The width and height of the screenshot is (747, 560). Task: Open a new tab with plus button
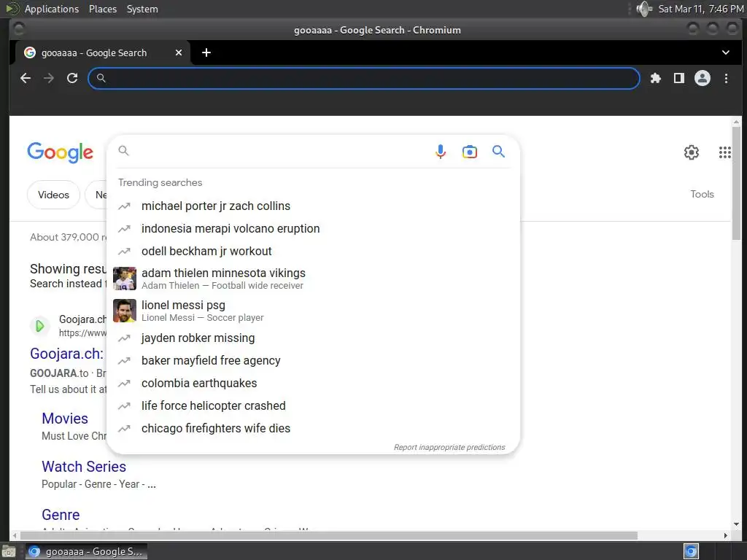click(206, 52)
